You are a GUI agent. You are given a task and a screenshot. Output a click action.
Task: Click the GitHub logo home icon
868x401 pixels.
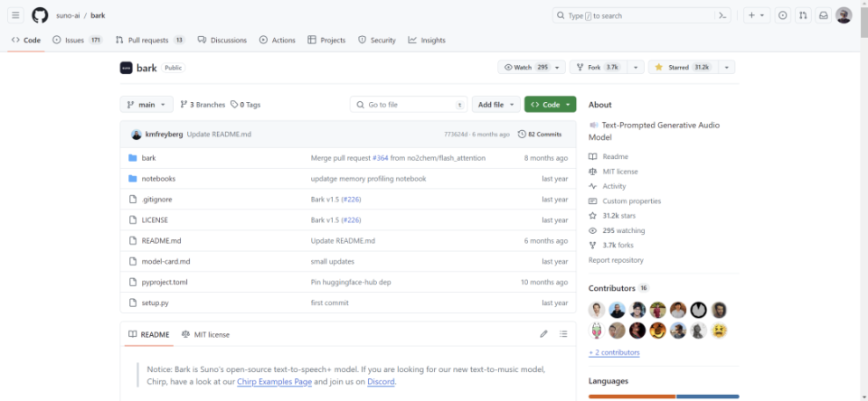click(40, 15)
